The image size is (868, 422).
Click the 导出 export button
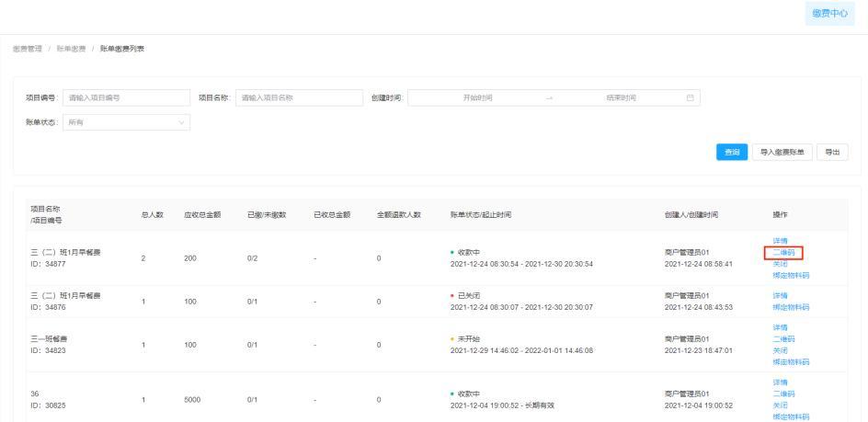click(x=832, y=153)
